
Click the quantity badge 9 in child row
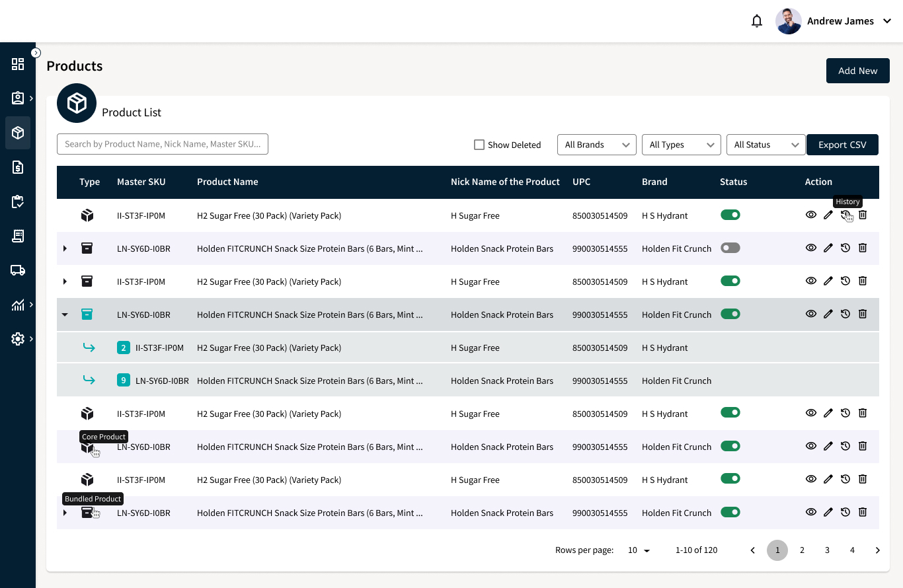pyautogui.click(x=124, y=381)
